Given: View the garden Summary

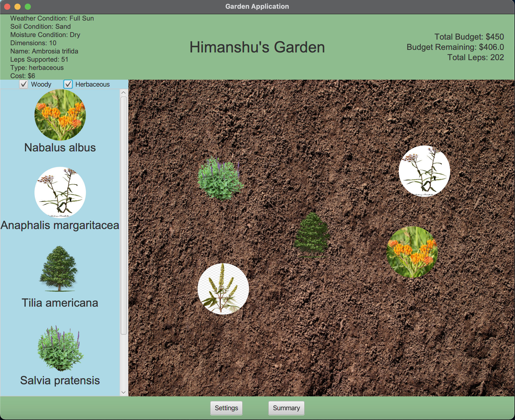Looking at the screenshot, I should 286,408.
